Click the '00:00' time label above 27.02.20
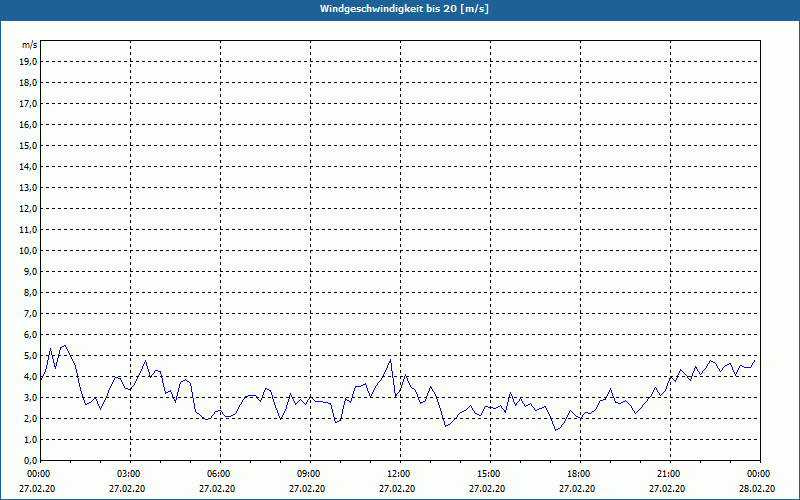The width and height of the screenshot is (800, 500). 39,474
